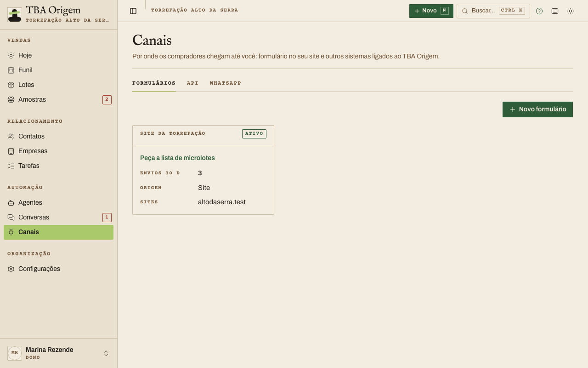Image resolution: width=588 pixels, height=368 pixels.
Task: Open Conversas page
Action: click(58, 218)
